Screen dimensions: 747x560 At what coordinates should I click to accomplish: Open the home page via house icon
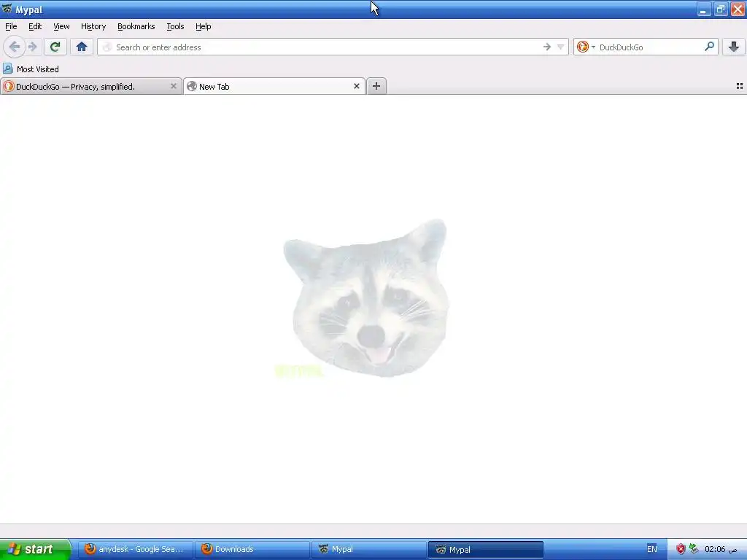(82, 47)
